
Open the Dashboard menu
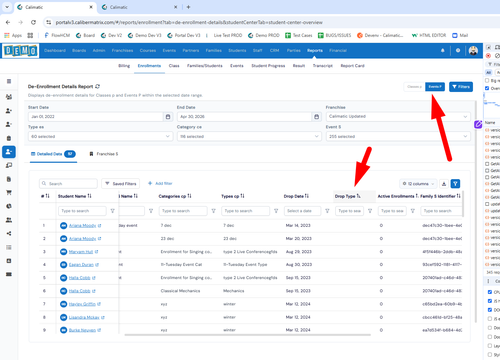(x=55, y=51)
